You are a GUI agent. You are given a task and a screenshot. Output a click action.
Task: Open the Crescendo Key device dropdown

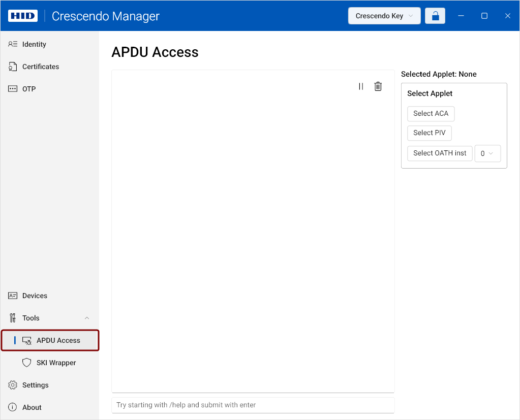tap(384, 16)
